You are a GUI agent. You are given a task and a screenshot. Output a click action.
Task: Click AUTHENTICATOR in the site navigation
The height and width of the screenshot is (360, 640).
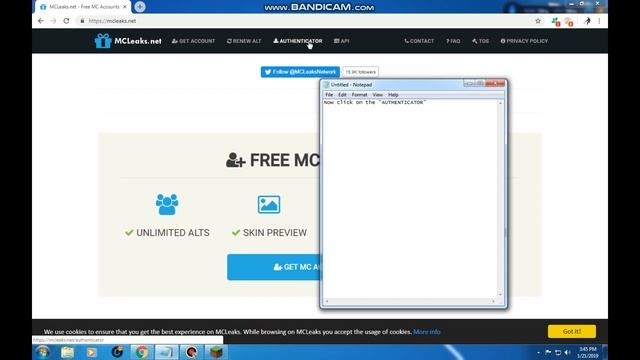(x=298, y=41)
